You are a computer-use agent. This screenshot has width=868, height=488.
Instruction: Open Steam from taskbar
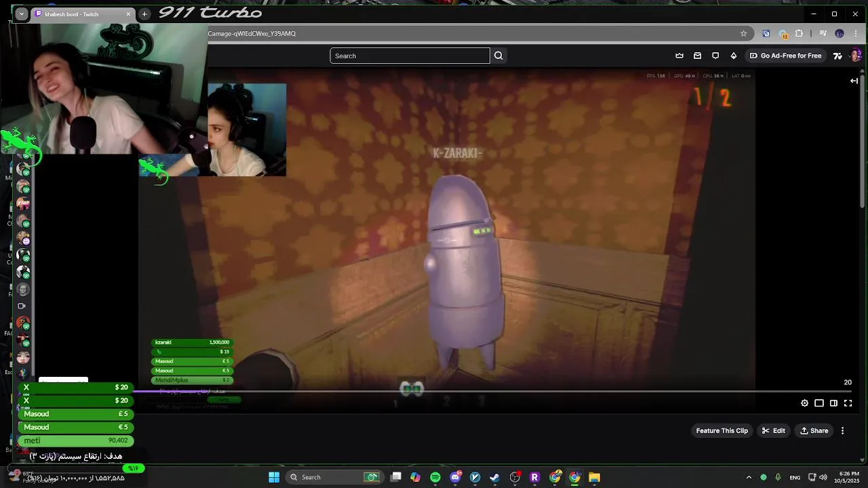[x=495, y=477]
